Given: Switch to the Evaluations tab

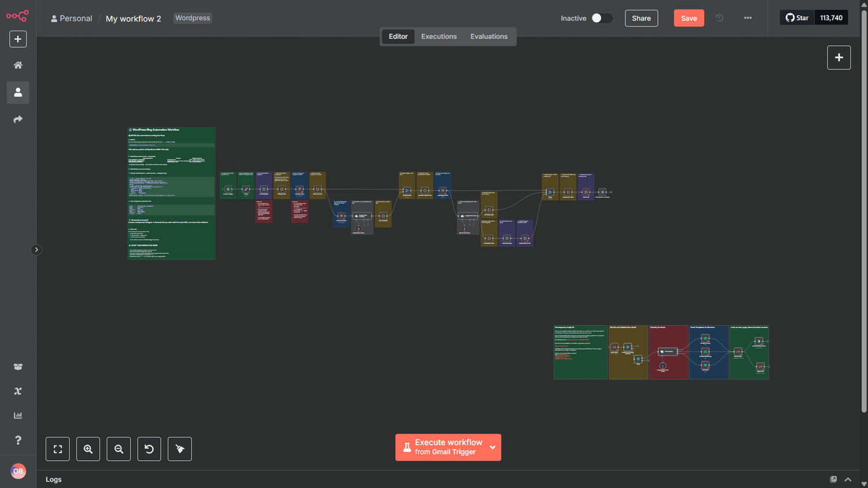Looking at the screenshot, I should point(489,36).
